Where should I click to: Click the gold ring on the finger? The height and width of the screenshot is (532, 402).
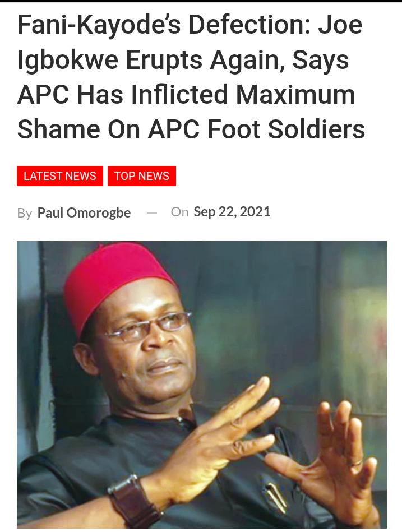pyautogui.click(x=356, y=462)
